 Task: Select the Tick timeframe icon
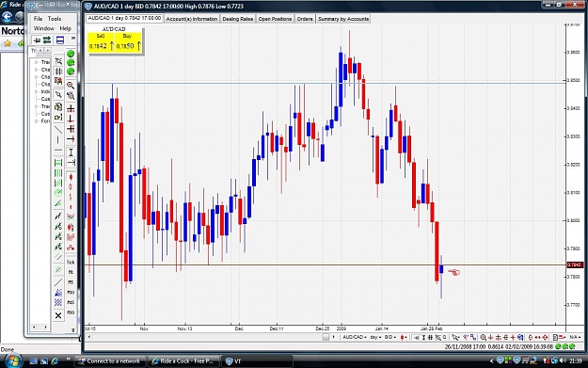71,262
